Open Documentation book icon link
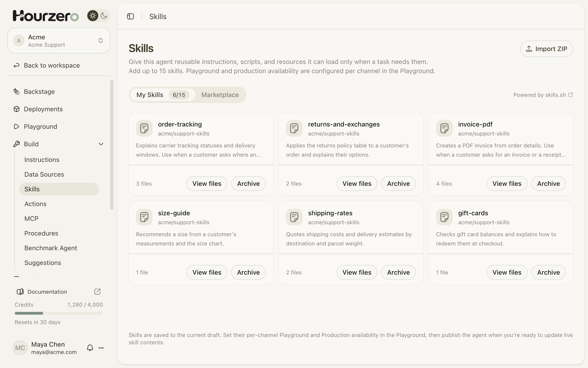The image size is (588, 368). 20,292
